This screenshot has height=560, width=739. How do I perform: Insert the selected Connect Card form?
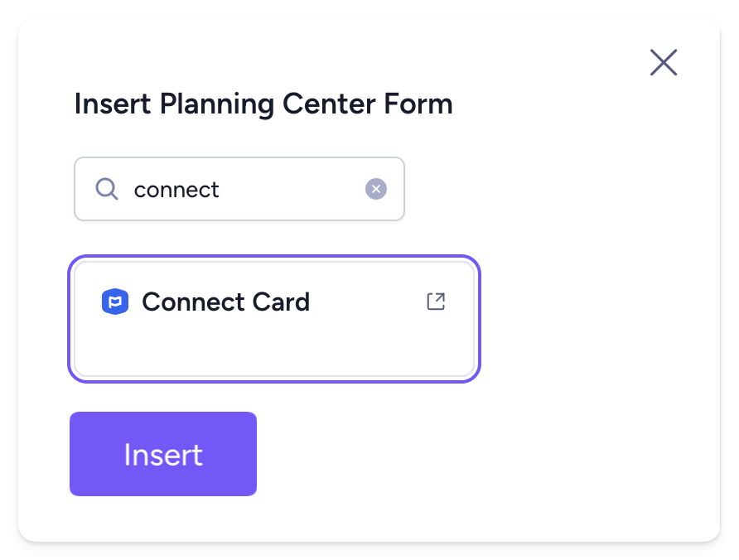point(163,454)
